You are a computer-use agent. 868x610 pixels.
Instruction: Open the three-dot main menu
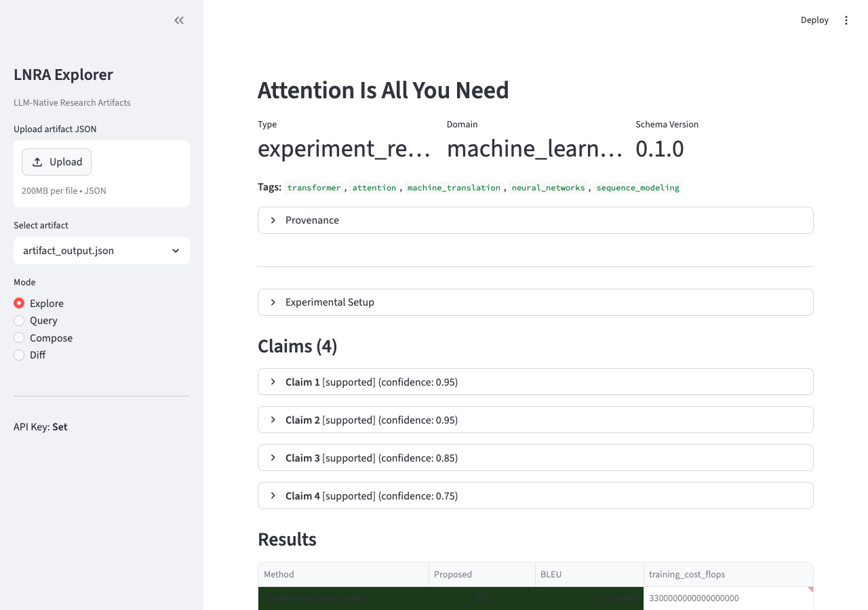pos(846,20)
